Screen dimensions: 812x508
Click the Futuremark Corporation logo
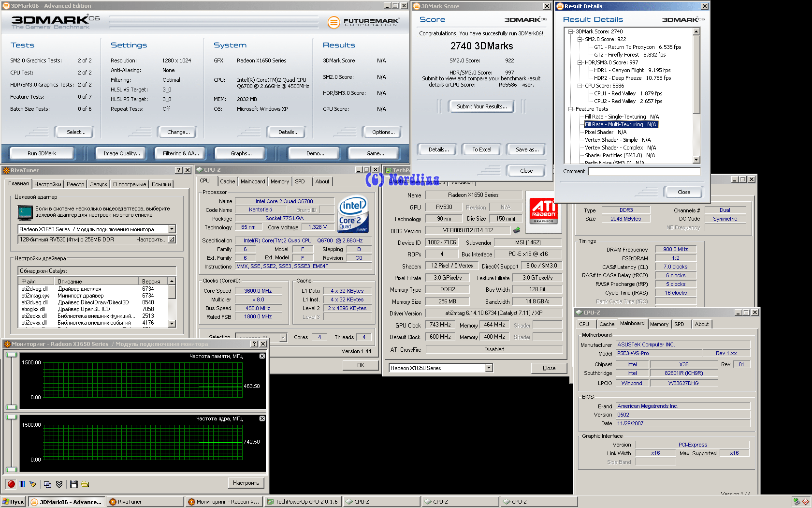click(x=363, y=22)
